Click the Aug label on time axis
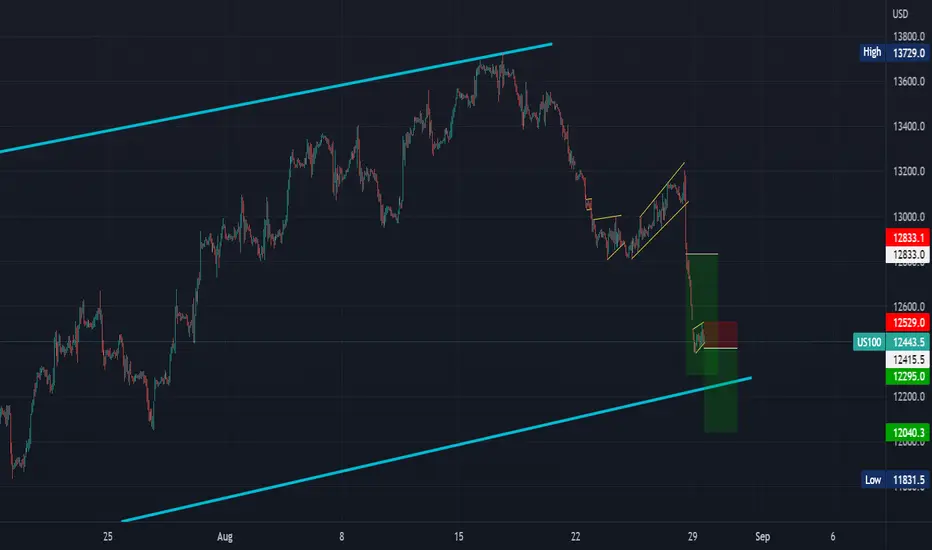Viewport: 932px width, 550px height. [225, 536]
